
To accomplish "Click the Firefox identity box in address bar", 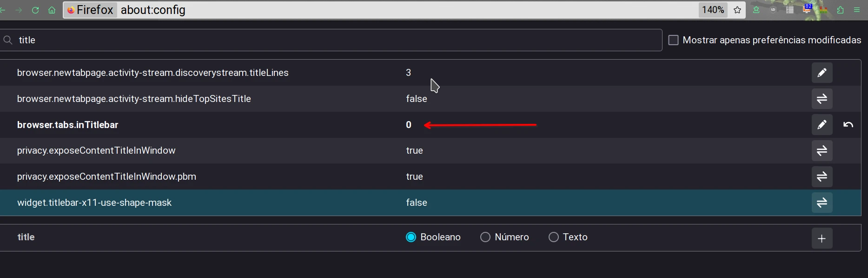I will [90, 10].
